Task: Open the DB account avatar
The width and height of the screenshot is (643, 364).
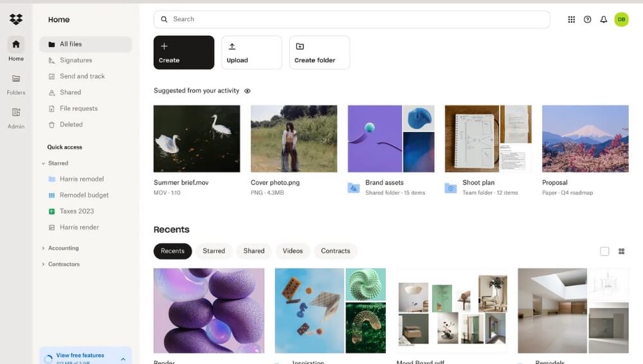Action: [621, 19]
